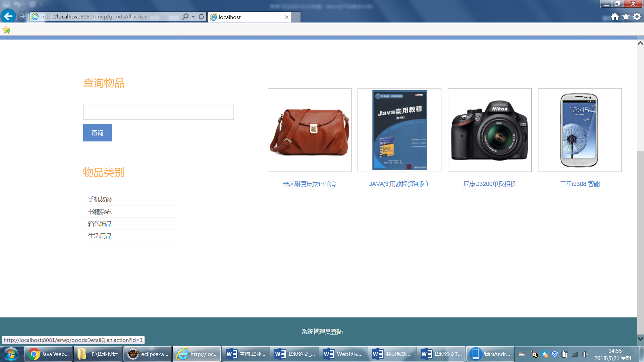Image resolution: width=644 pixels, height=362 pixels.
Task: Open the browser Home icon
Action: pyautogui.click(x=614, y=17)
